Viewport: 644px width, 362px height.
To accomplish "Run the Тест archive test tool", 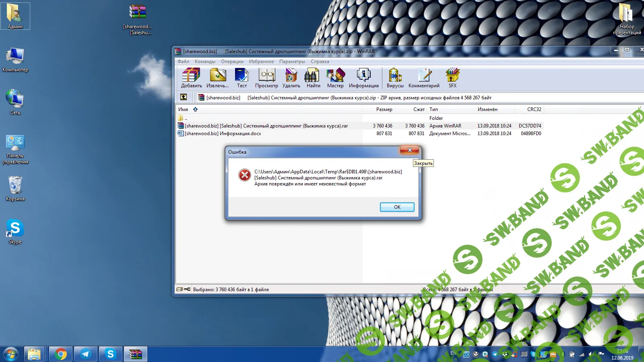I will [x=242, y=78].
